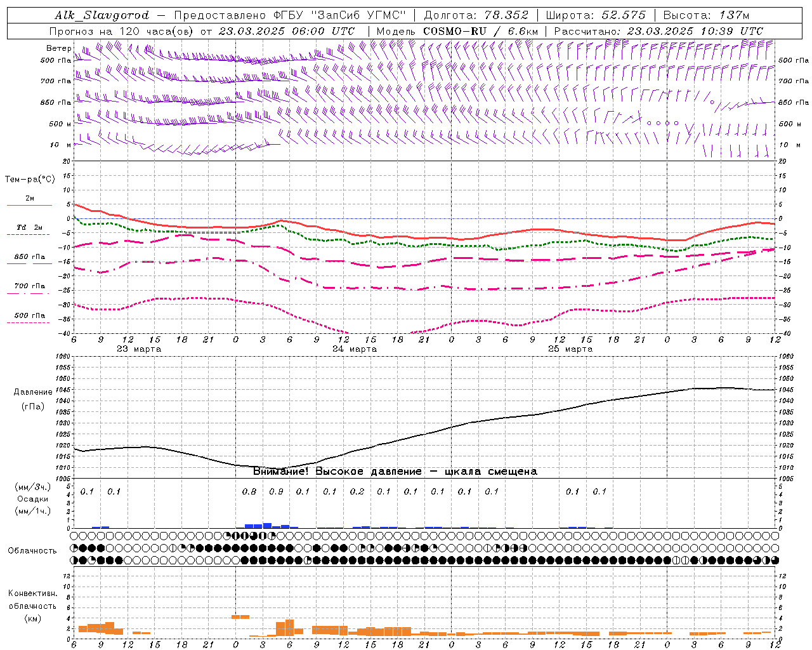This screenshot has height=650, width=812.
Task: Click the left 700 гПа wind level label
Action: pyautogui.click(x=56, y=81)
